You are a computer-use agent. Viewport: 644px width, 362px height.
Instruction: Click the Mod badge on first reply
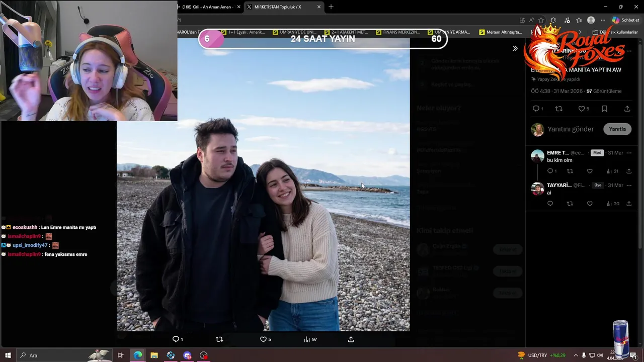point(597,153)
